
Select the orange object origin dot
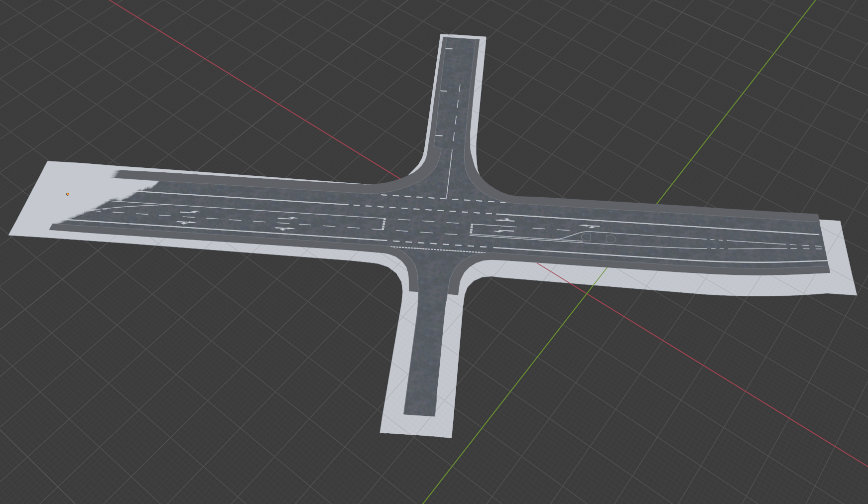point(68,194)
